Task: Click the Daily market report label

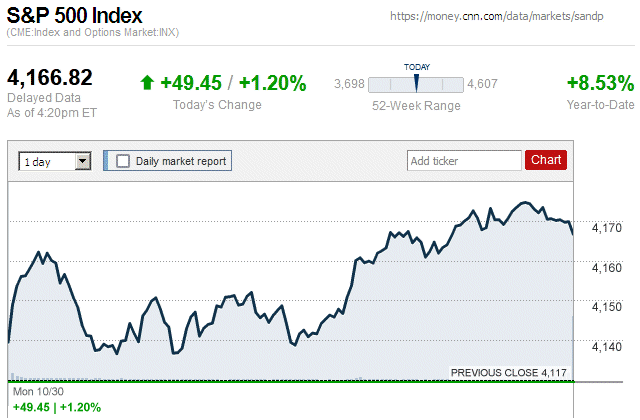Action: pos(181,160)
